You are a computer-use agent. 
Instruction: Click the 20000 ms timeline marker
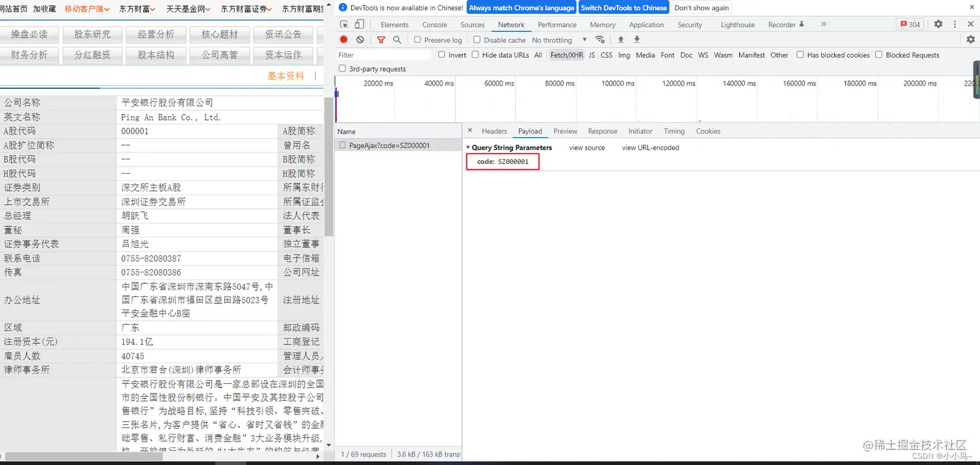coord(378,83)
